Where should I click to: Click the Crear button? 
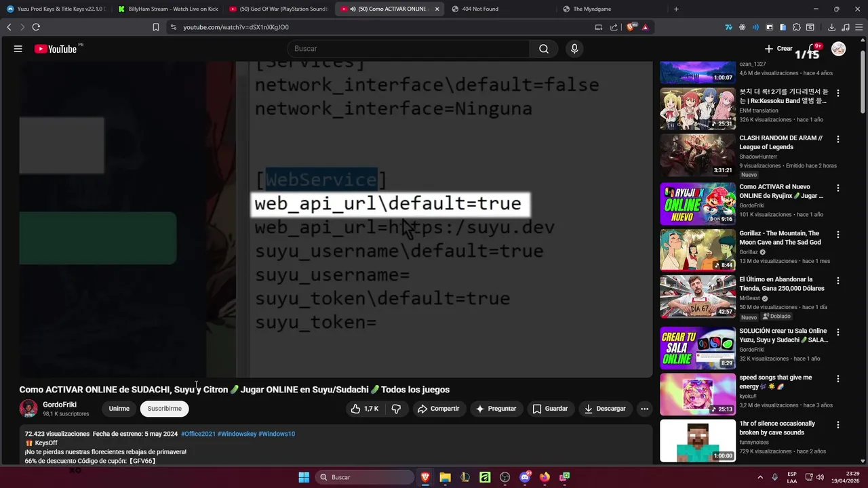tap(778, 49)
